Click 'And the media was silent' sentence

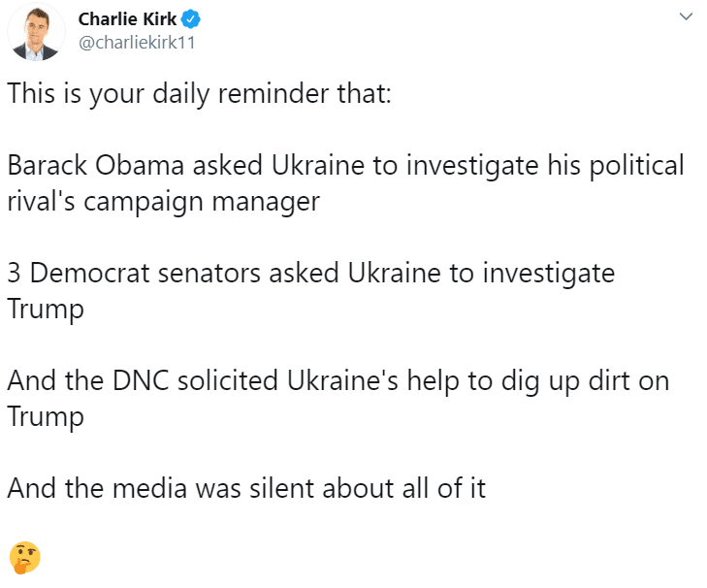coord(246,488)
